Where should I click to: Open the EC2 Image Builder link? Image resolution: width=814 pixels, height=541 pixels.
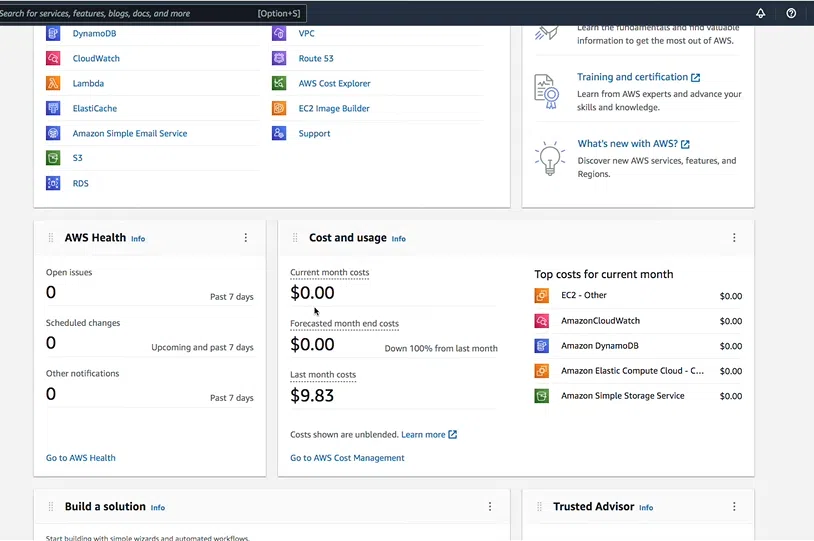click(334, 108)
